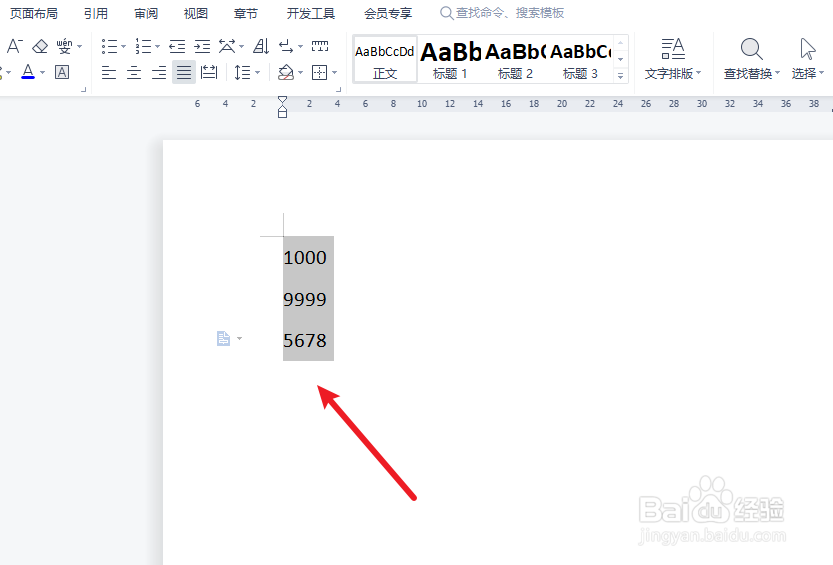Click the command search field
Screen dimensions: 833x565
coord(502,13)
